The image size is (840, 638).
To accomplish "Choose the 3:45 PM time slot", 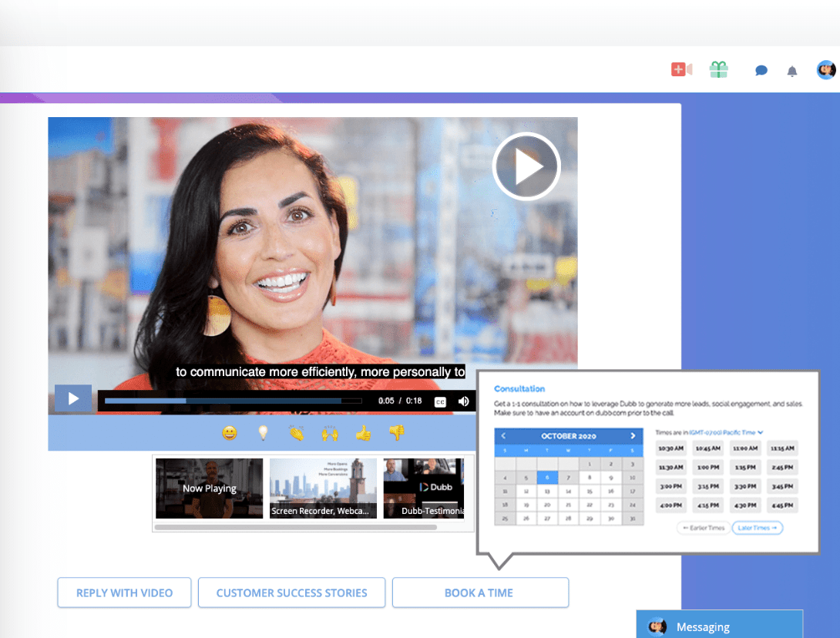I will tap(782, 486).
